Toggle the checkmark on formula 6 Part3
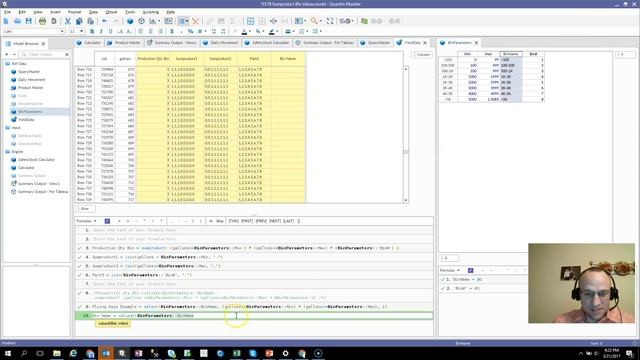 click(x=80, y=275)
